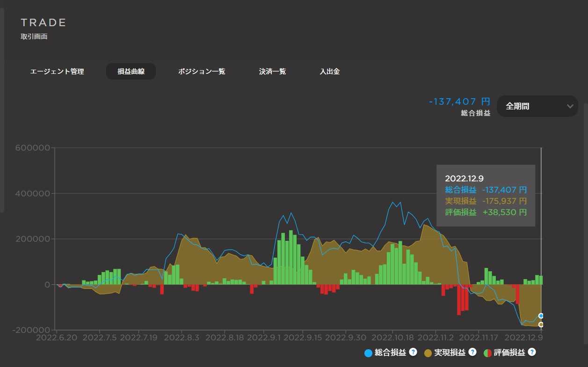Click the question mark beside 評価損益 legend
Image resolution: width=588 pixels, height=367 pixels.
tap(532, 352)
